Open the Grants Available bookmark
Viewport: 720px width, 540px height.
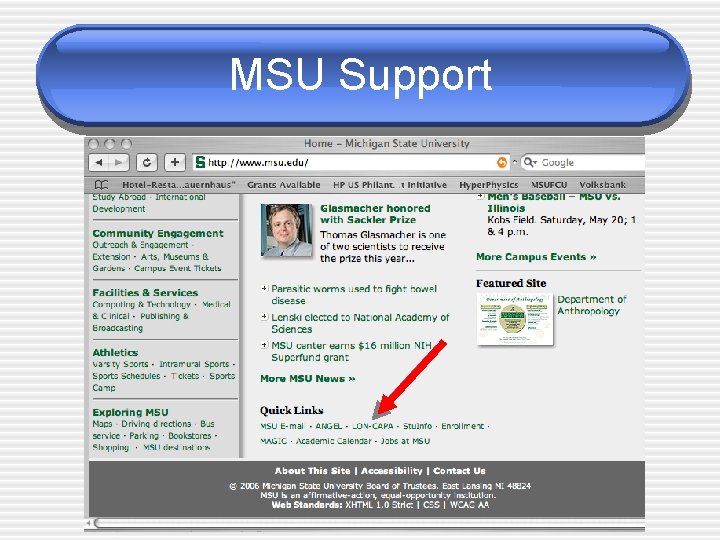tap(283, 185)
